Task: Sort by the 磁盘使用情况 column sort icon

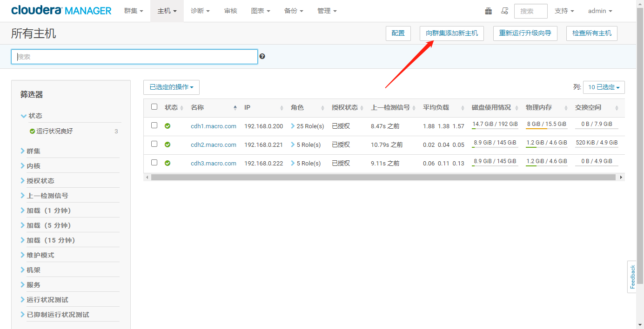Action: tap(517, 108)
